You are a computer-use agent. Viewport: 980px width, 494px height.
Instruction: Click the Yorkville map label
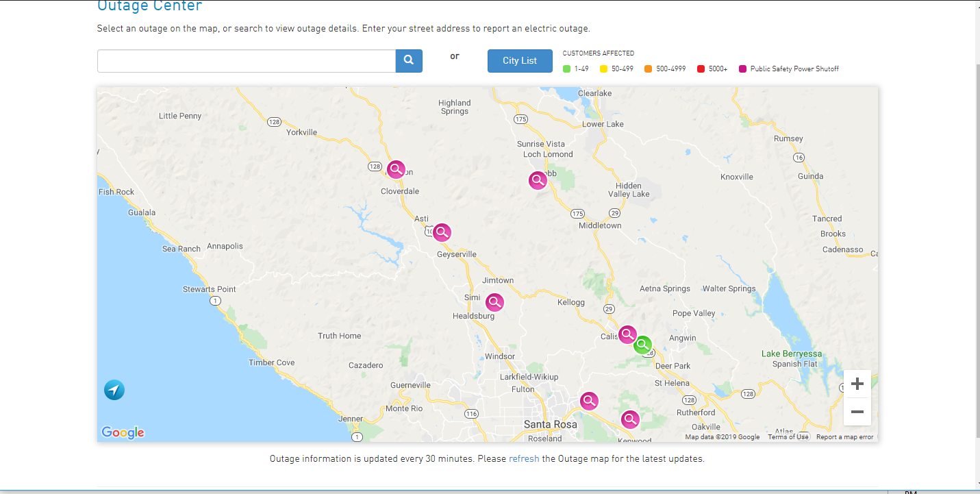pos(301,132)
